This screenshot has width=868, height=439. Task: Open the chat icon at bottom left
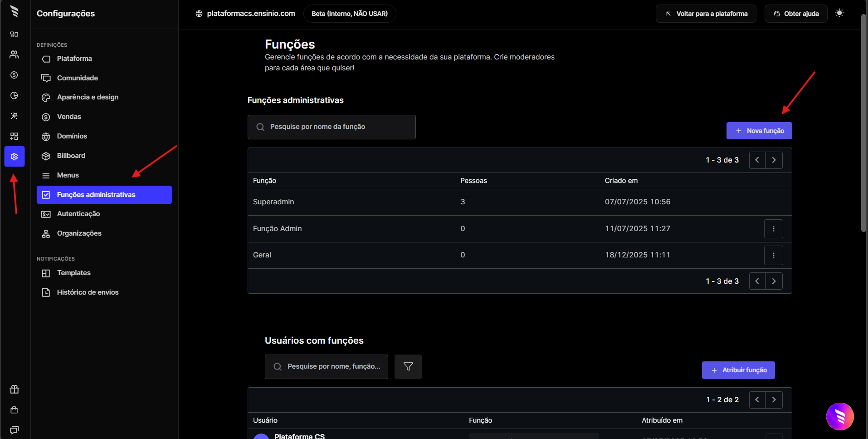[14, 429]
